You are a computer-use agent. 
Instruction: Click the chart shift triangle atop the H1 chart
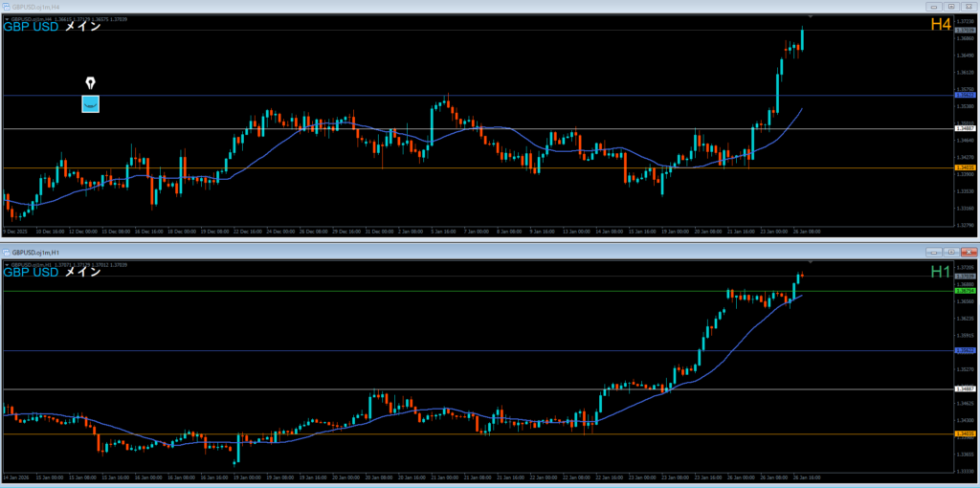[x=810, y=261]
